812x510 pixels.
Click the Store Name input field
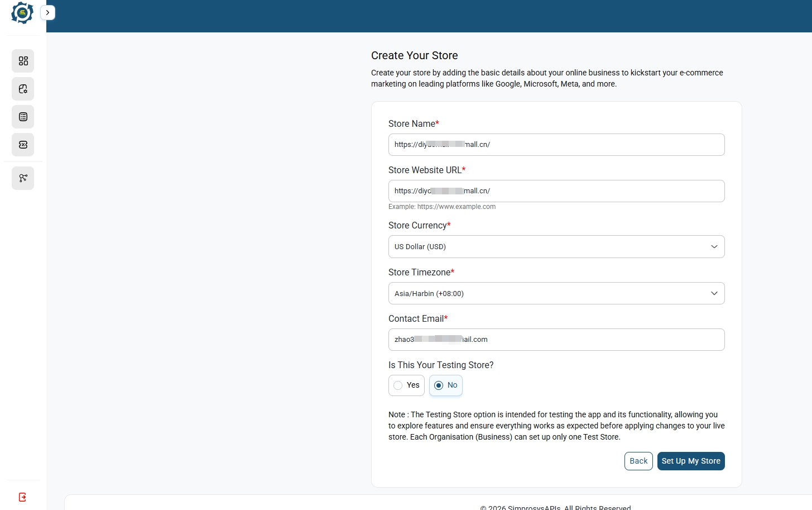coord(556,145)
